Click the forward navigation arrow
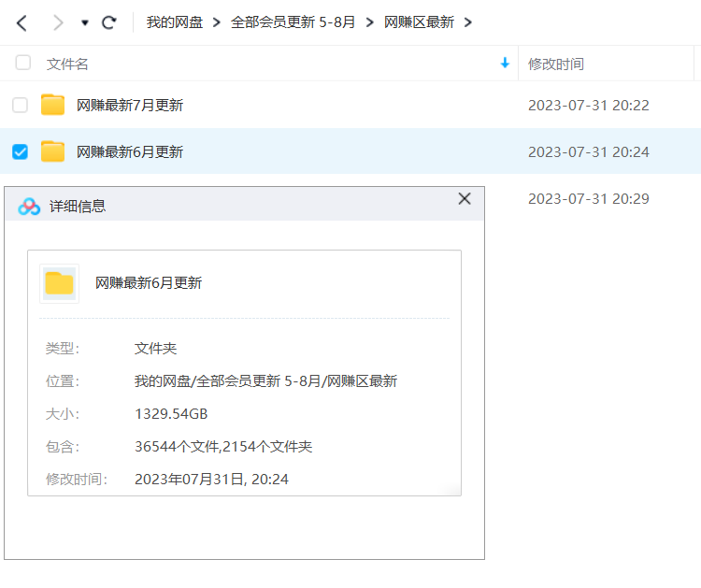Viewport: 701px width, 588px height. click(x=58, y=22)
